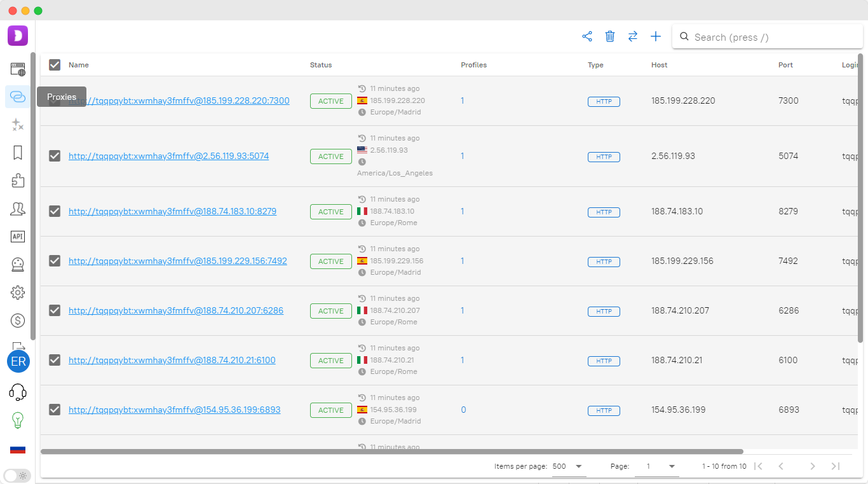
Task: Delete selected proxies with trash icon
Action: point(610,37)
